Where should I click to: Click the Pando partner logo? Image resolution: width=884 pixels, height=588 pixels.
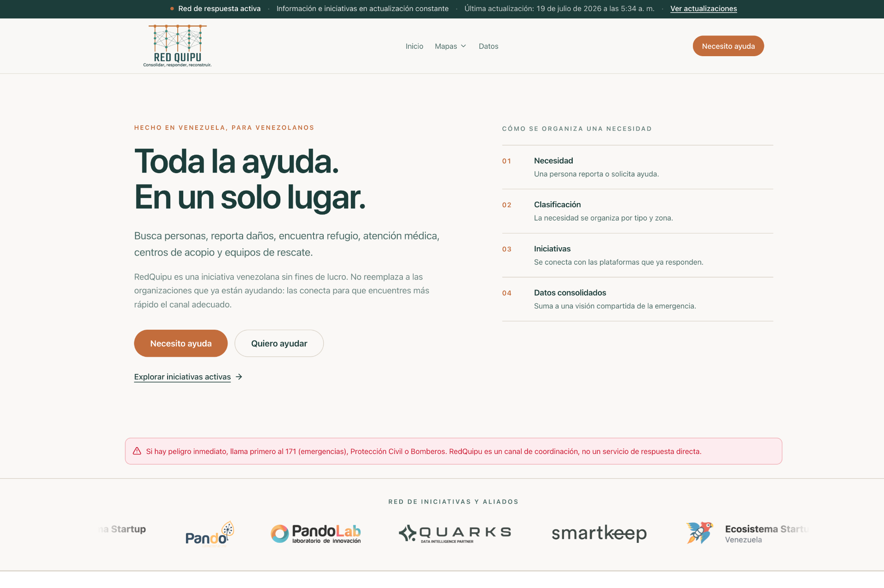pyautogui.click(x=210, y=534)
